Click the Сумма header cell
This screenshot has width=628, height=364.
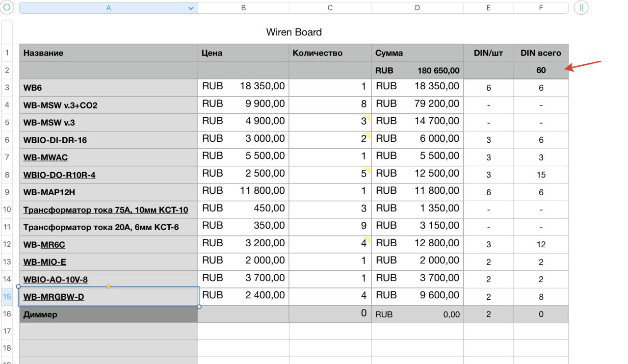click(x=417, y=53)
